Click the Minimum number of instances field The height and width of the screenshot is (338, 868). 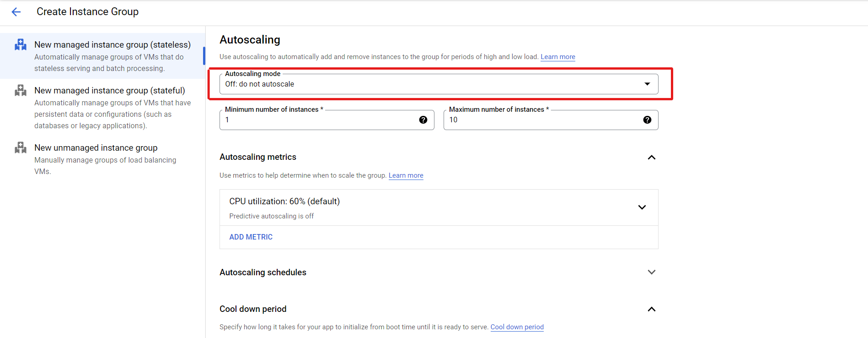click(x=327, y=120)
